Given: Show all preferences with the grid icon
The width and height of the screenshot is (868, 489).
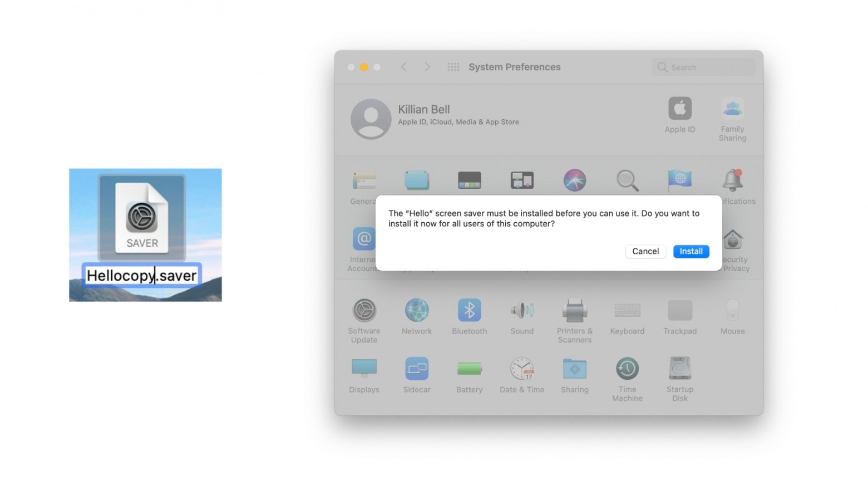Looking at the screenshot, I should (453, 66).
